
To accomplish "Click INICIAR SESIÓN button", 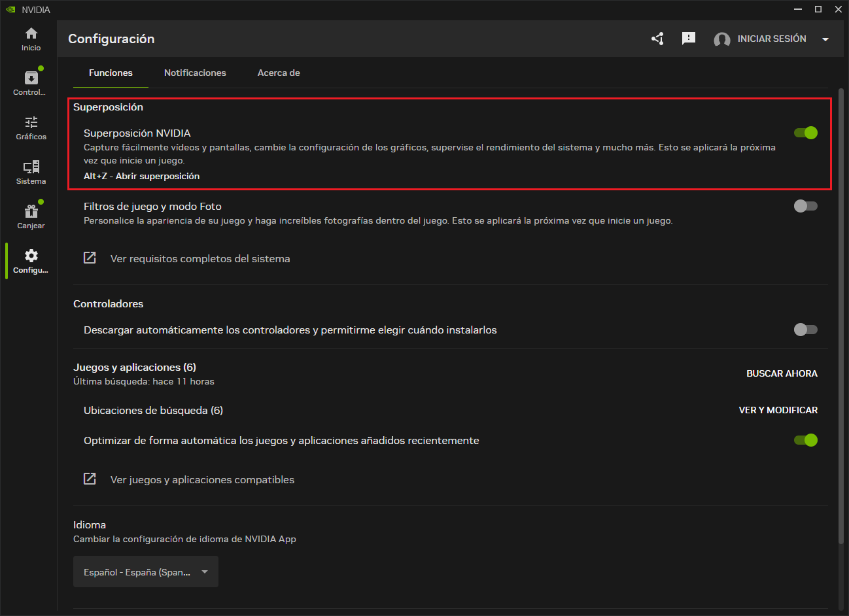I will [772, 39].
